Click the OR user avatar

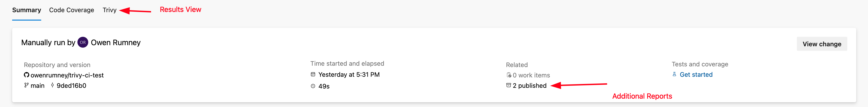(83, 42)
